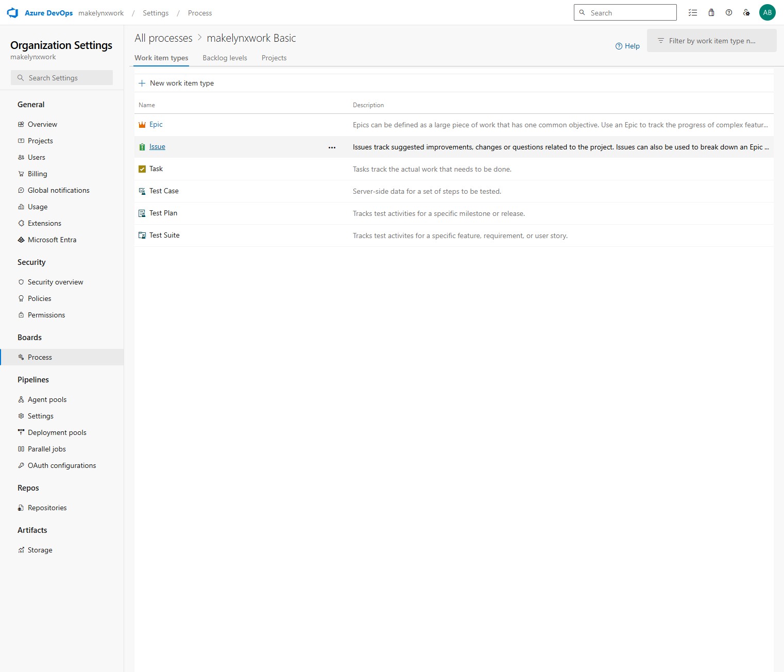Focus the Filter by work item type field

(x=712, y=41)
